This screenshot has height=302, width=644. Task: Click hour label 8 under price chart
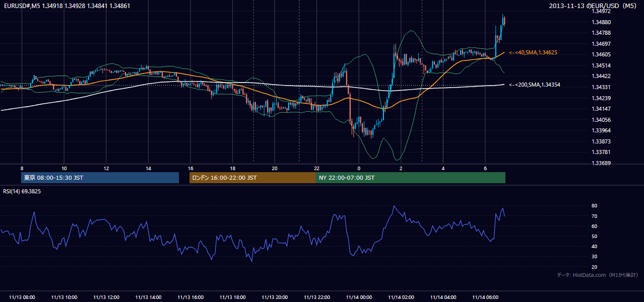pos(22,168)
